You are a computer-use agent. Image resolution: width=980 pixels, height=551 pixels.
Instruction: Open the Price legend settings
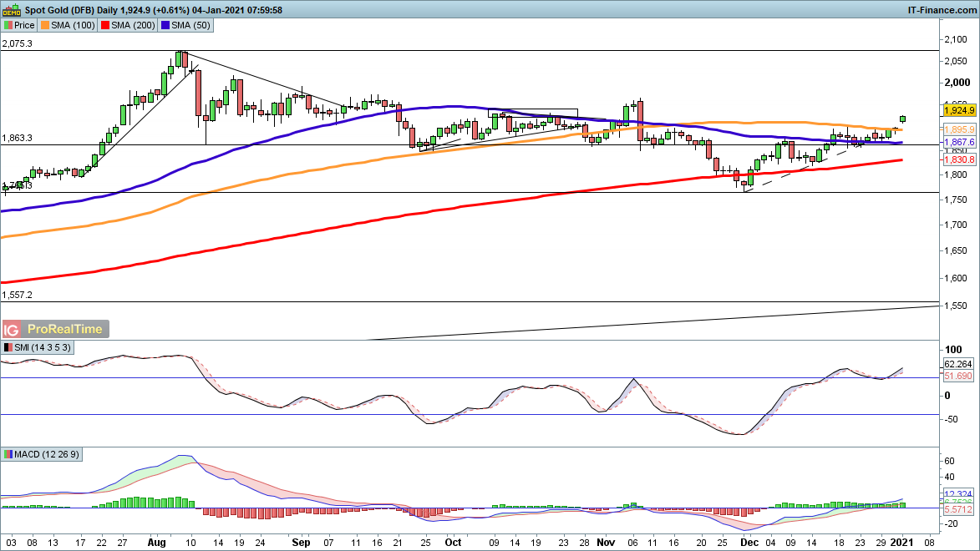pos(23,26)
